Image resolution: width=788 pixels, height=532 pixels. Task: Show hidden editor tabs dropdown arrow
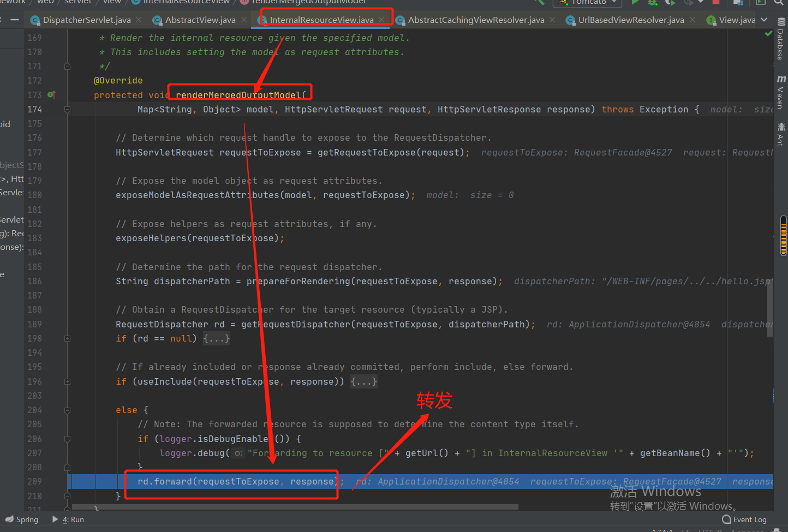click(765, 20)
